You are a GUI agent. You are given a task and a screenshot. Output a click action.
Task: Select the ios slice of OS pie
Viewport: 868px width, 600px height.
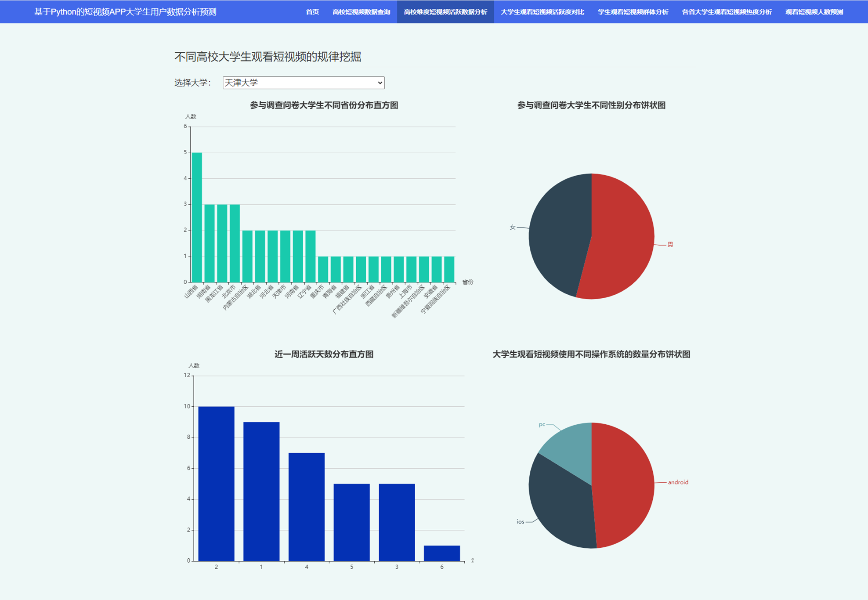(560, 505)
